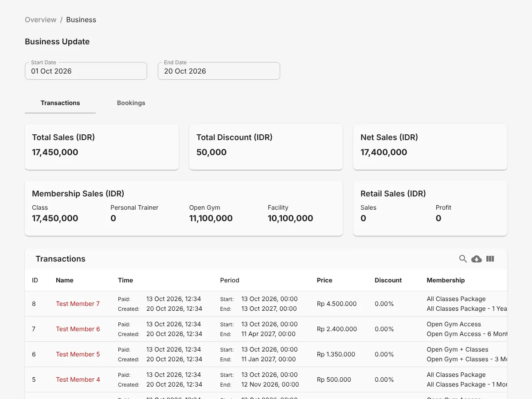
Task: Open the view columns icon
Action: [x=490, y=259]
